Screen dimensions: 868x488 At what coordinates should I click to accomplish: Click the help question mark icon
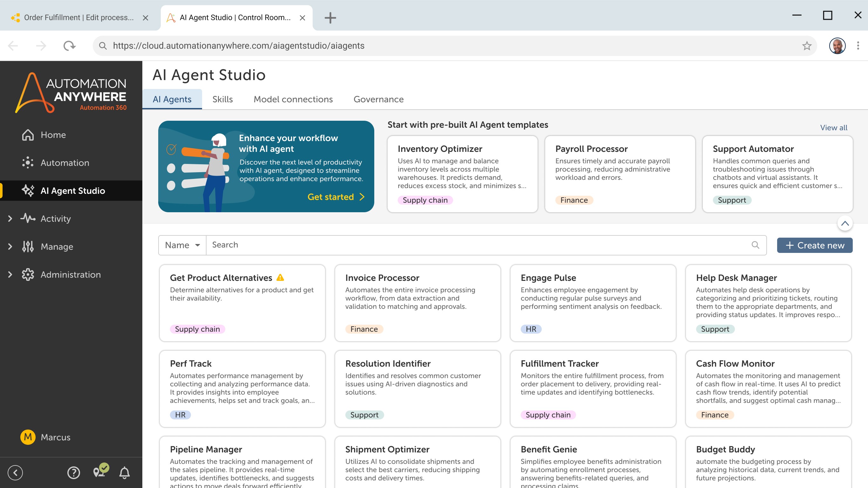click(x=73, y=472)
